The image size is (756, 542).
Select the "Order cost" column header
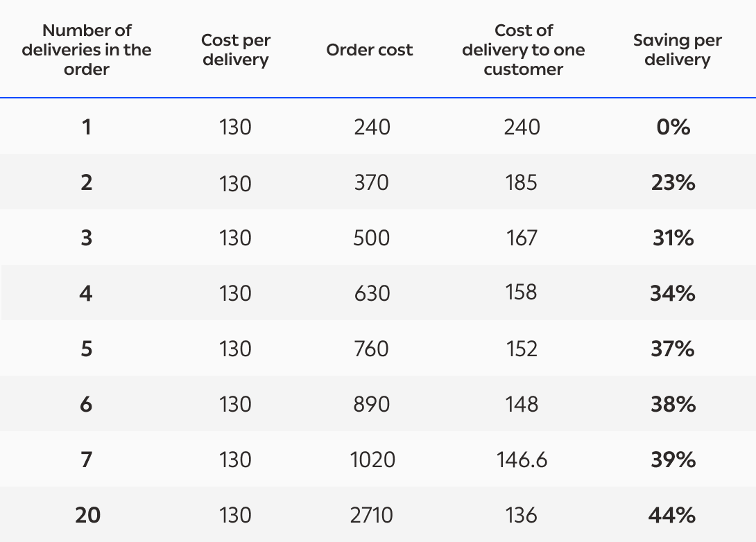pyautogui.click(x=370, y=50)
